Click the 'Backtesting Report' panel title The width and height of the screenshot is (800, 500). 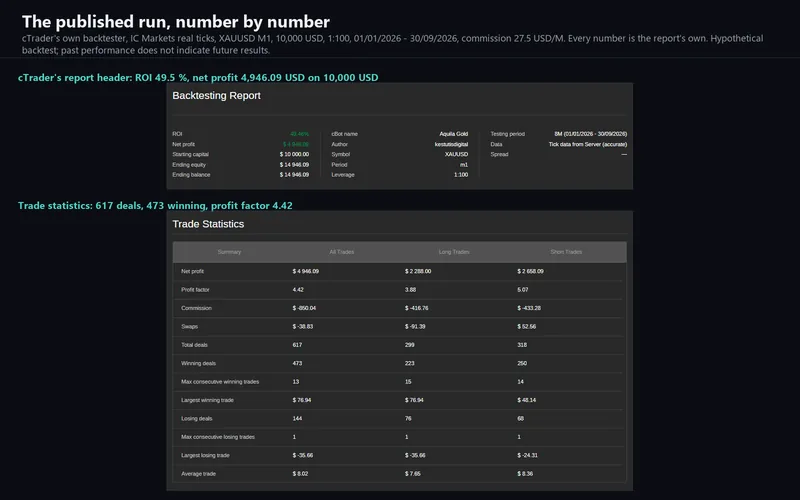216,96
